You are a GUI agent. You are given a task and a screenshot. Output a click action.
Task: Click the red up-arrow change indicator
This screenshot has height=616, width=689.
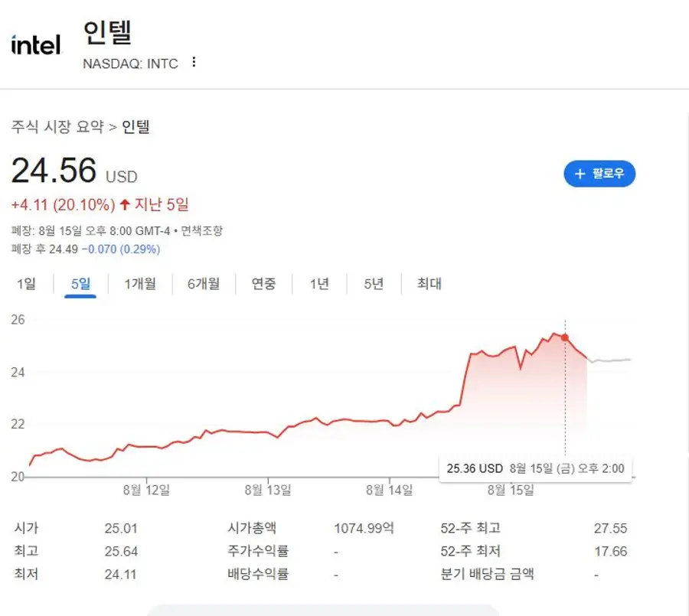pos(125,204)
